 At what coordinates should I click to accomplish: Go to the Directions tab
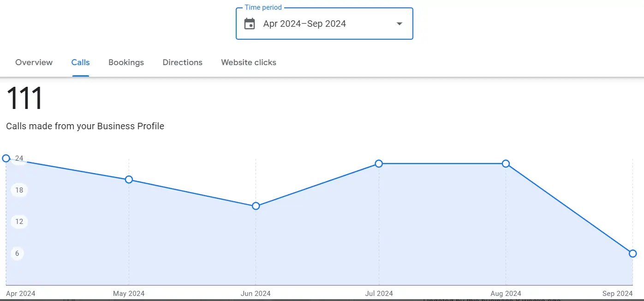(x=182, y=62)
